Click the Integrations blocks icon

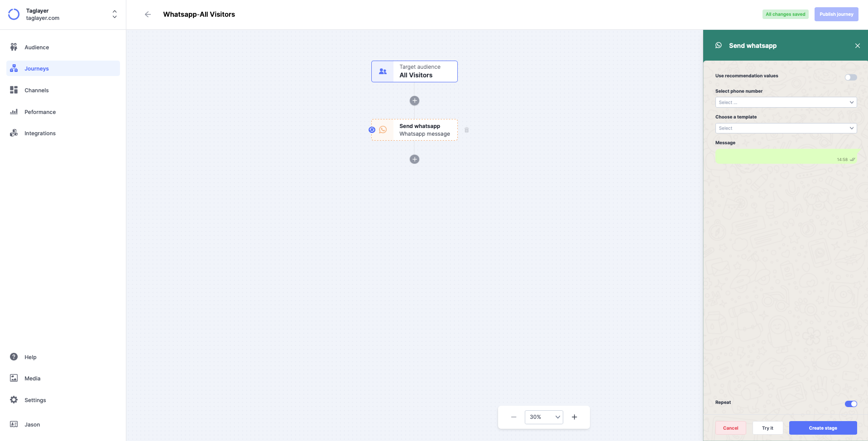pyautogui.click(x=14, y=133)
